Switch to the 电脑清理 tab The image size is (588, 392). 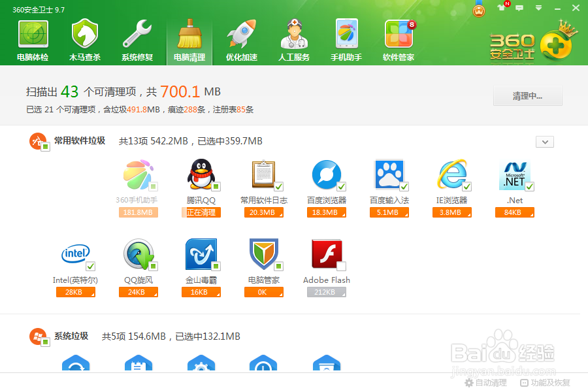pos(189,39)
